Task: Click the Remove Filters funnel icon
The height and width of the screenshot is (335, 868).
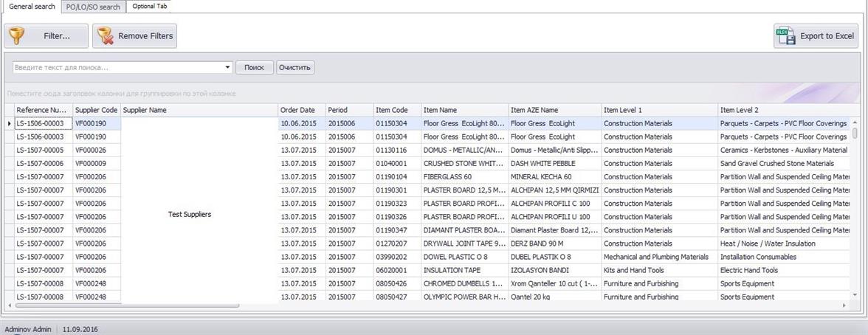Action: (x=106, y=36)
